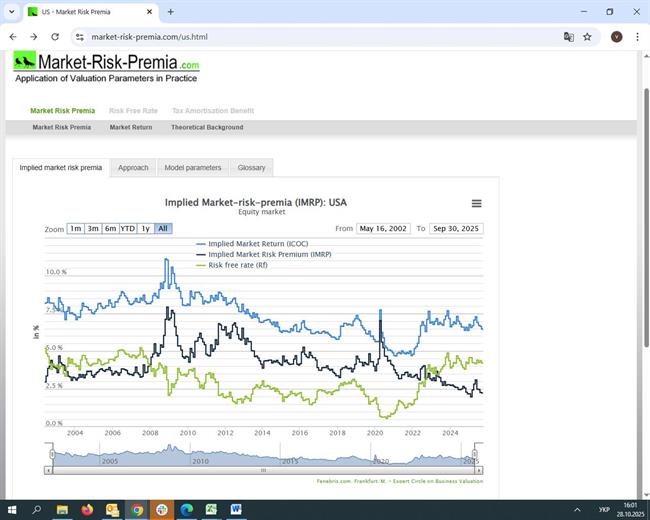Open the Theoretical Background submenu link

tap(207, 128)
